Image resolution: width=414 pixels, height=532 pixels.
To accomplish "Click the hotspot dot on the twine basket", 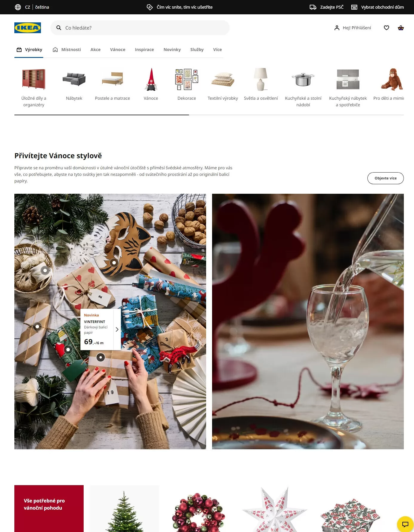I will click(x=45, y=270).
